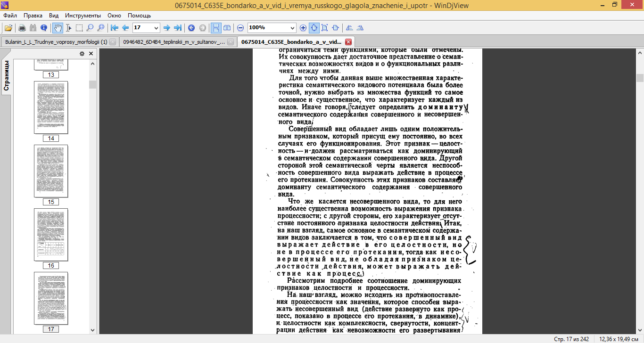
Task: Click the thumbnails panel scrollbar thumb
Action: pyautogui.click(x=92, y=84)
